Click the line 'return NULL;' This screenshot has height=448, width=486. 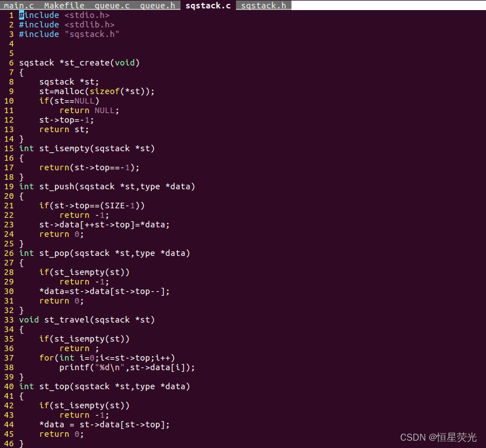coord(89,110)
